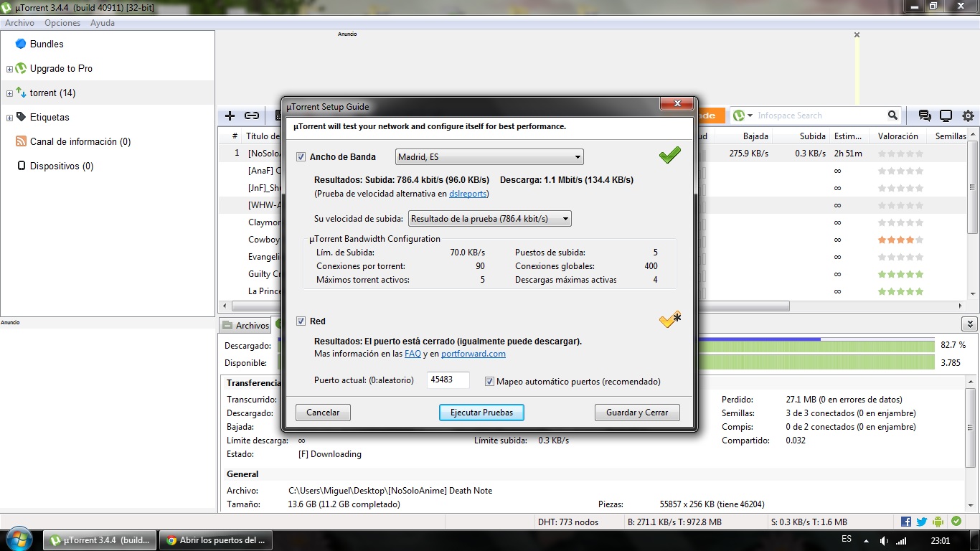Open the Ayuda menu

click(x=103, y=23)
